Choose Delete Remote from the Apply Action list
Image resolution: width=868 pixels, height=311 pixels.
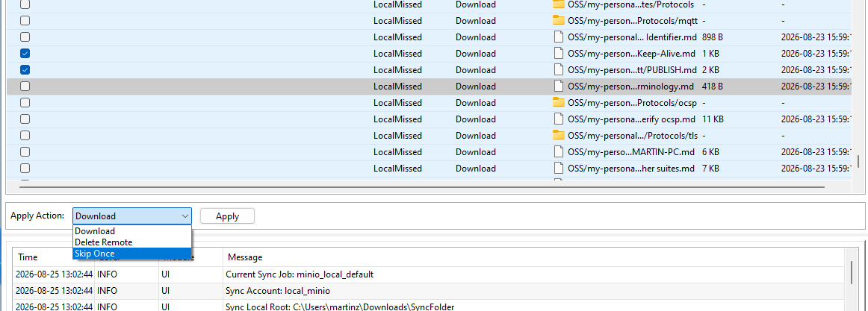(x=132, y=242)
